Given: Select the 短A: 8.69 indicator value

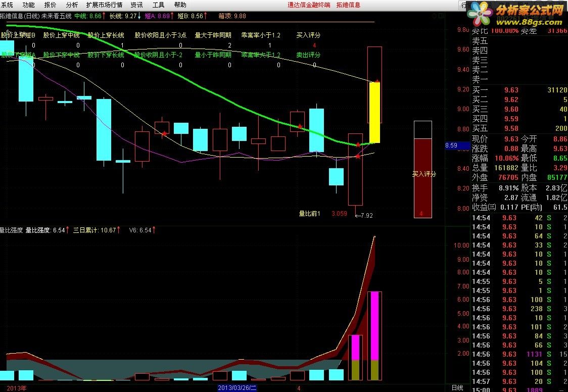Looking at the screenshot, I should click(x=159, y=16).
